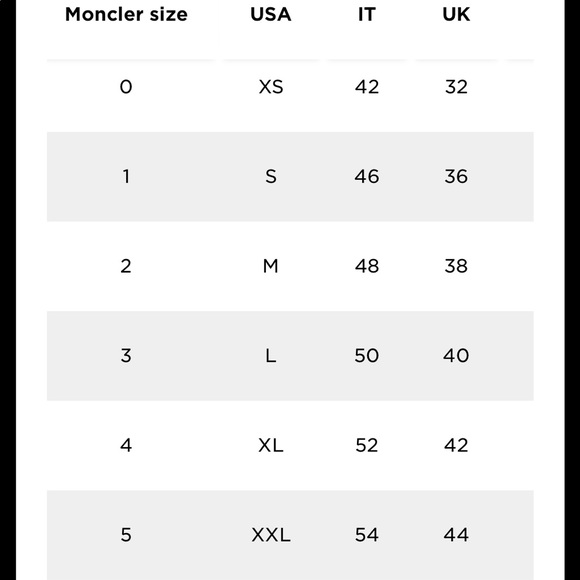
Task: Select the IT 54 cell
Action: (367, 535)
